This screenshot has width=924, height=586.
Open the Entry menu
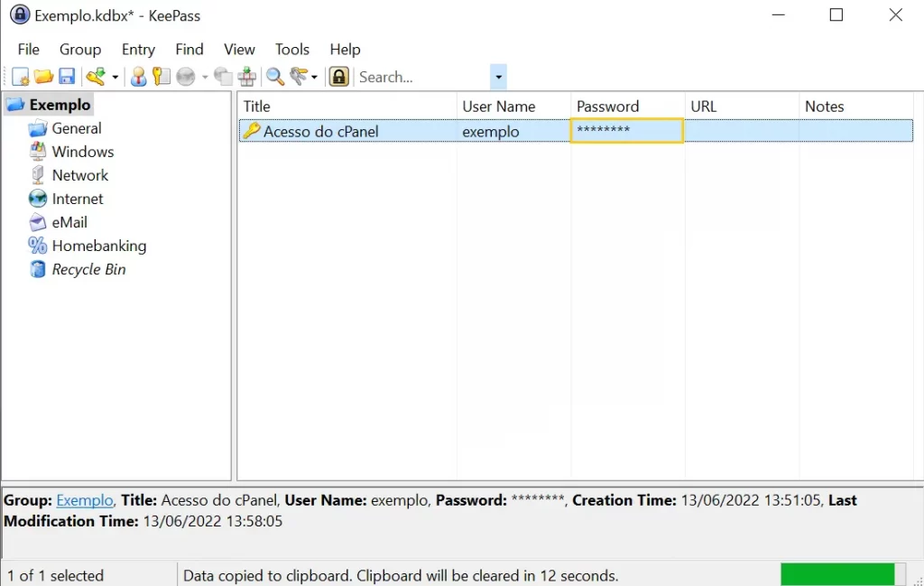tap(138, 50)
